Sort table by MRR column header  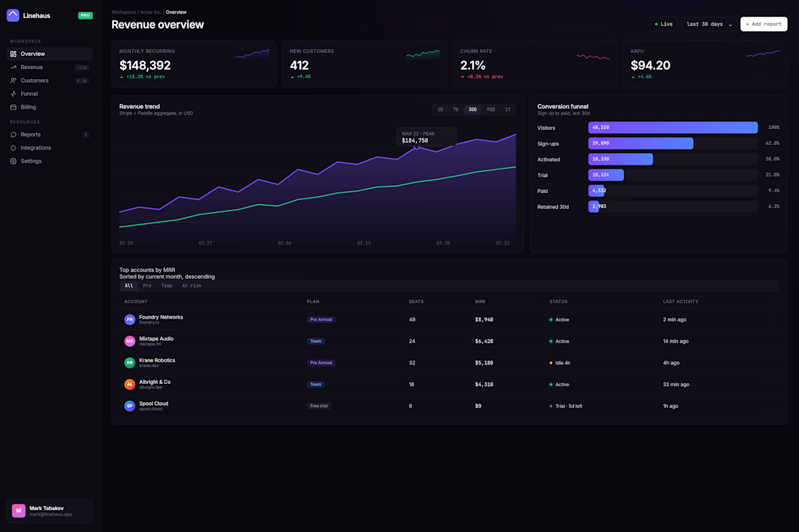tap(480, 301)
